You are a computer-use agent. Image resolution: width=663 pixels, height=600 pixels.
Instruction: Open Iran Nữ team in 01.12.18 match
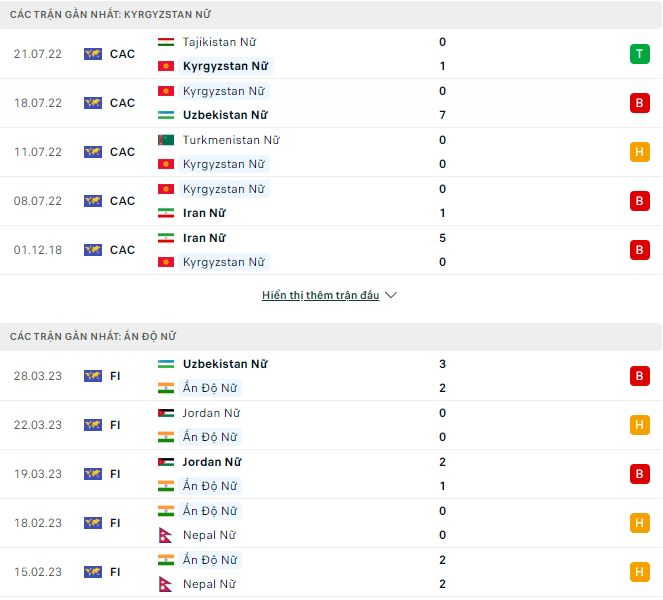204,238
